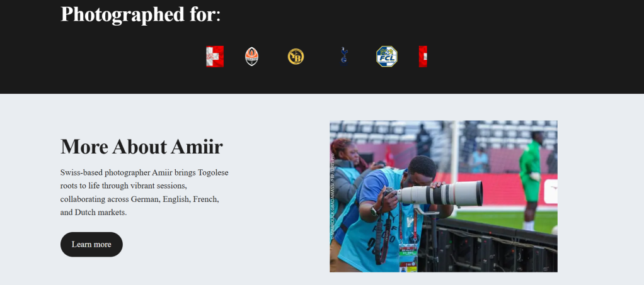Click the word Togolese in the bio
644x285 pixels.
click(213, 172)
